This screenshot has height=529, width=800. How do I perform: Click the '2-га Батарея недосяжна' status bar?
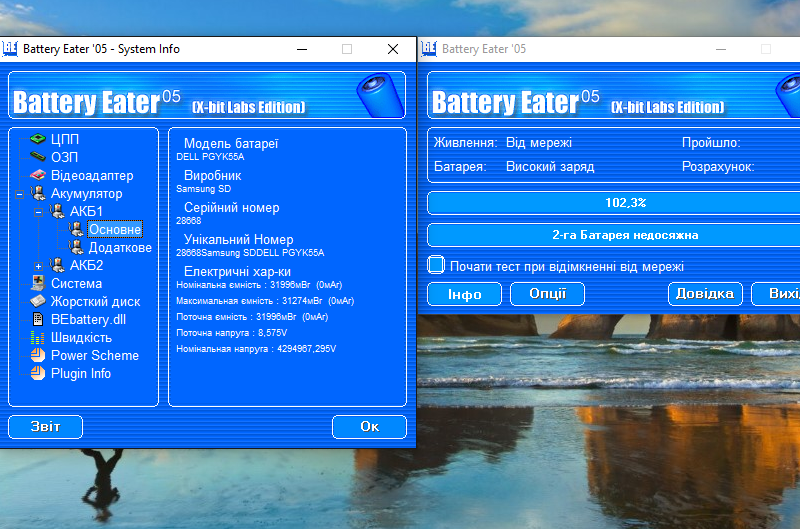pyautogui.click(x=613, y=235)
